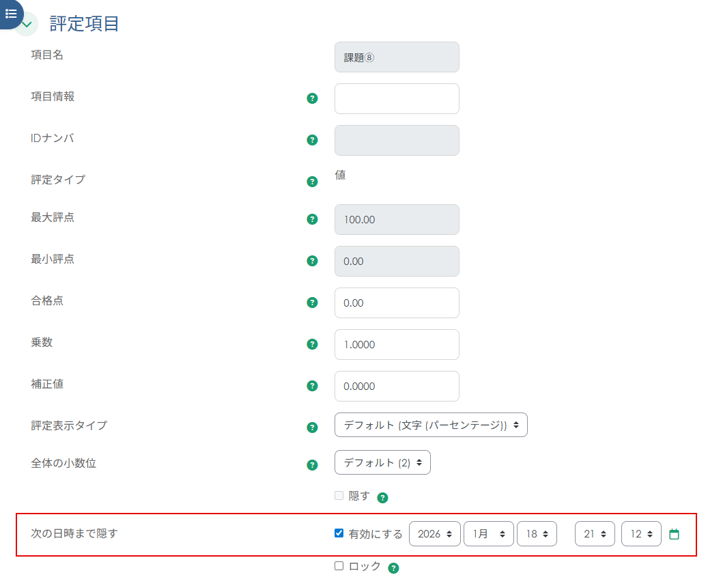Disable the 有効にする checkbox
This screenshot has width=708, height=588.
pos(339,533)
